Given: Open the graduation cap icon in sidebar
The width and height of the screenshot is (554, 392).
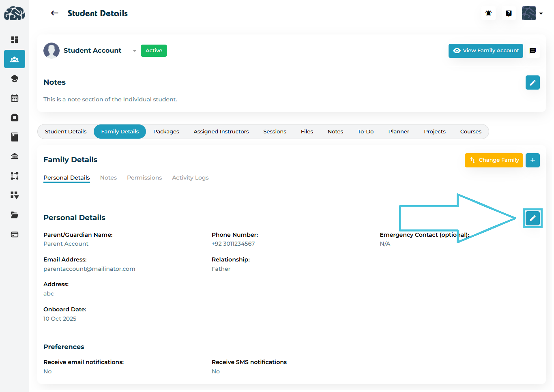Looking at the screenshot, I should [15, 79].
